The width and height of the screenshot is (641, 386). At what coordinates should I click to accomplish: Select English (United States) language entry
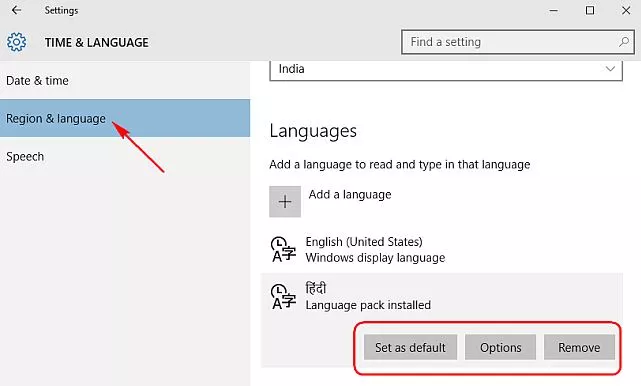442,249
